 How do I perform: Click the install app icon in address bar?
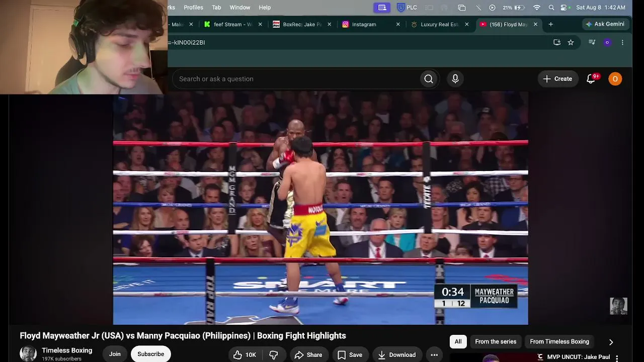coord(557,43)
